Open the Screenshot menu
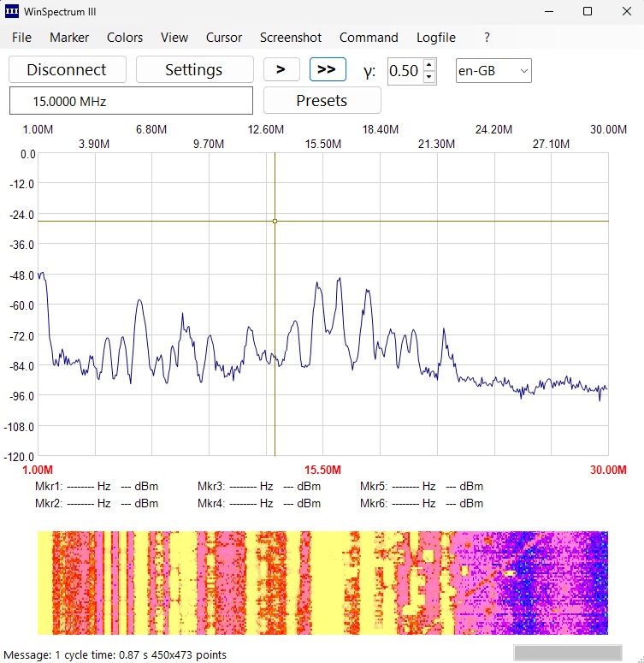This screenshot has width=644, height=663. pos(291,38)
